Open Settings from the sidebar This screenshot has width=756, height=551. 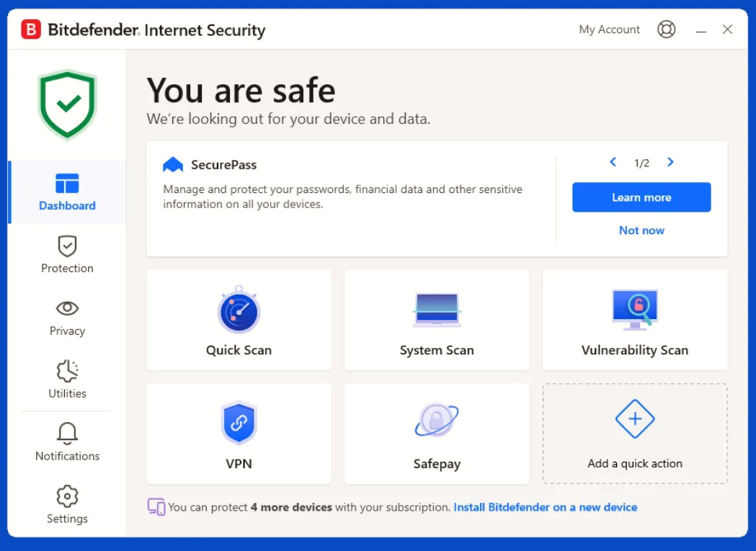tap(67, 505)
